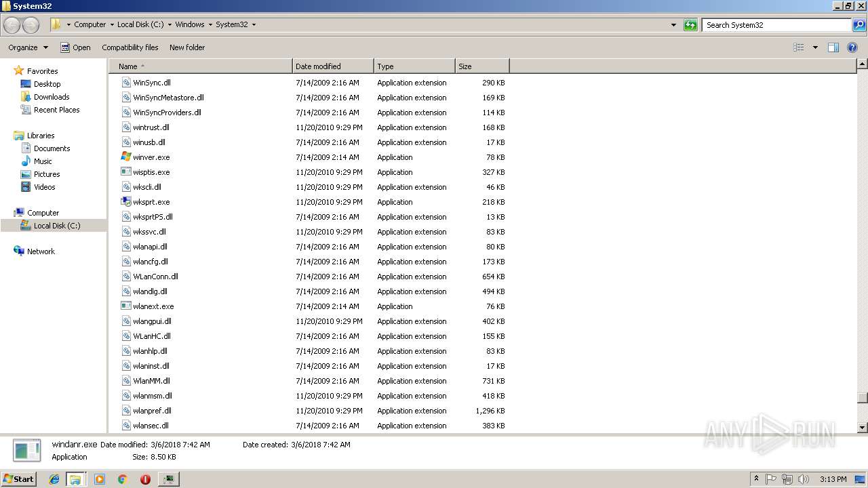This screenshot has height=488, width=868.
Task: Expand the dropdown arrow after Computer in the address bar
Action: (x=111, y=25)
